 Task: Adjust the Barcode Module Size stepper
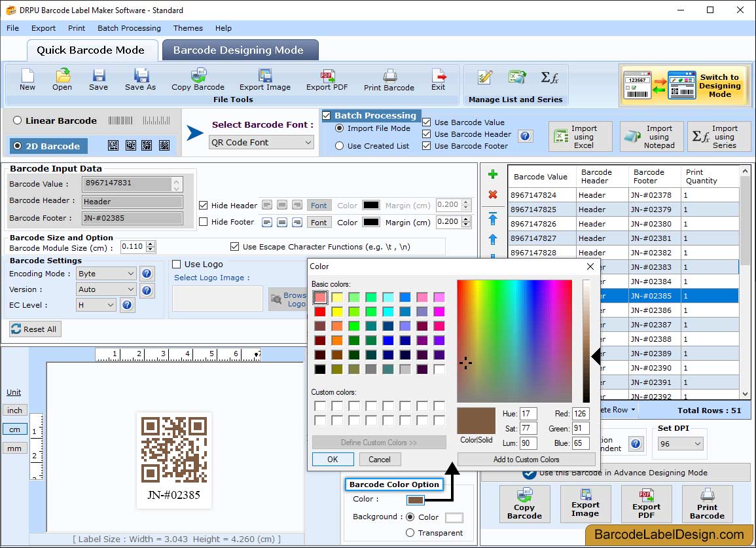pos(151,247)
